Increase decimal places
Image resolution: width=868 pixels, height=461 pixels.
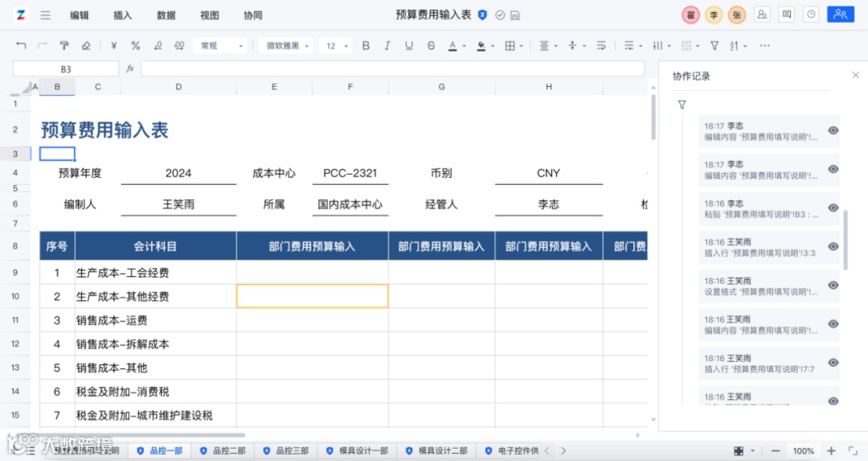(179, 46)
